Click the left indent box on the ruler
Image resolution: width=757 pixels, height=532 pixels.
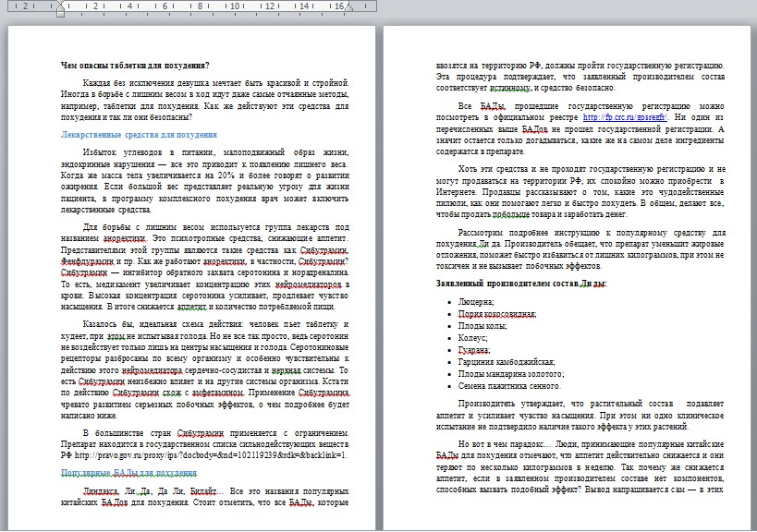[x=60, y=15]
